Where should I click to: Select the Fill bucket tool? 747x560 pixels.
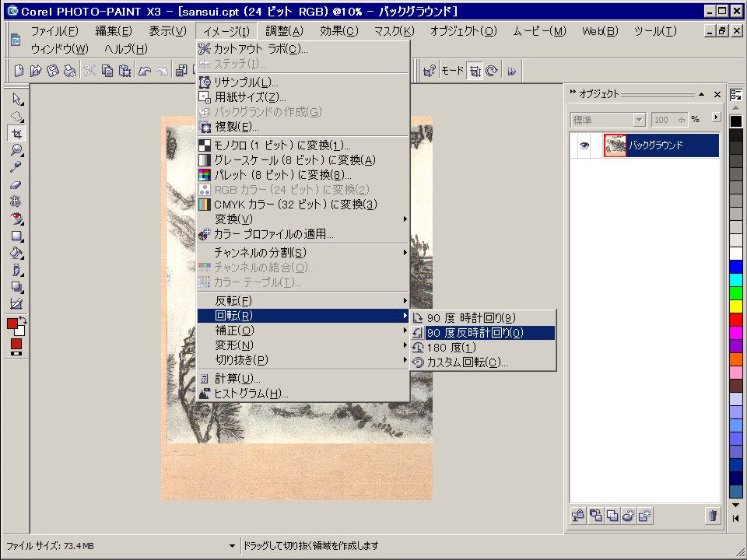pyautogui.click(x=16, y=253)
